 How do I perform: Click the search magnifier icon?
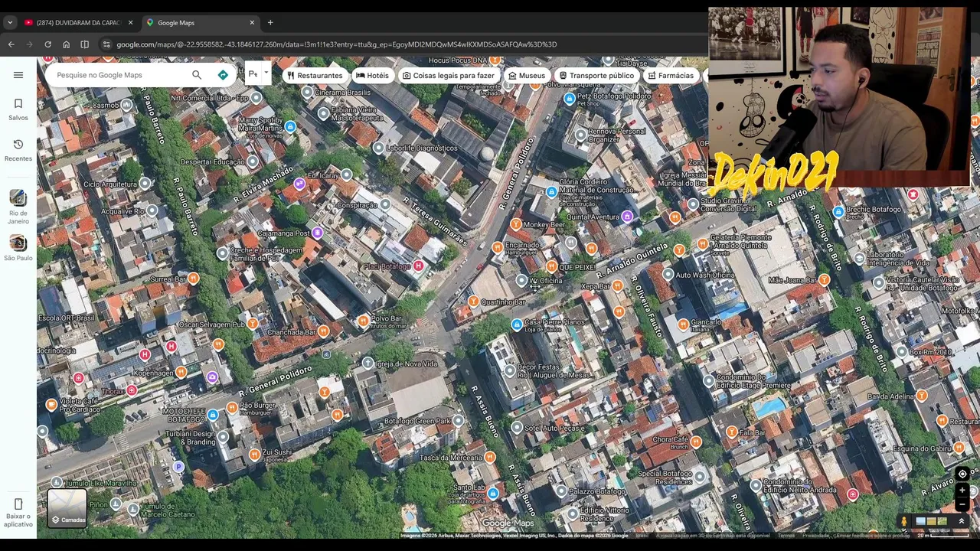click(x=197, y=75)
